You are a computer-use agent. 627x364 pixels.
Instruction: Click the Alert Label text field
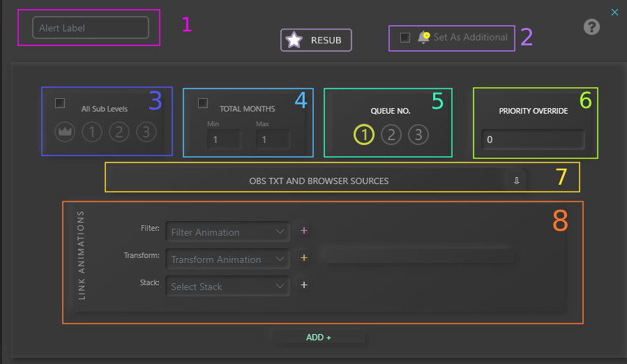[90, 28]
